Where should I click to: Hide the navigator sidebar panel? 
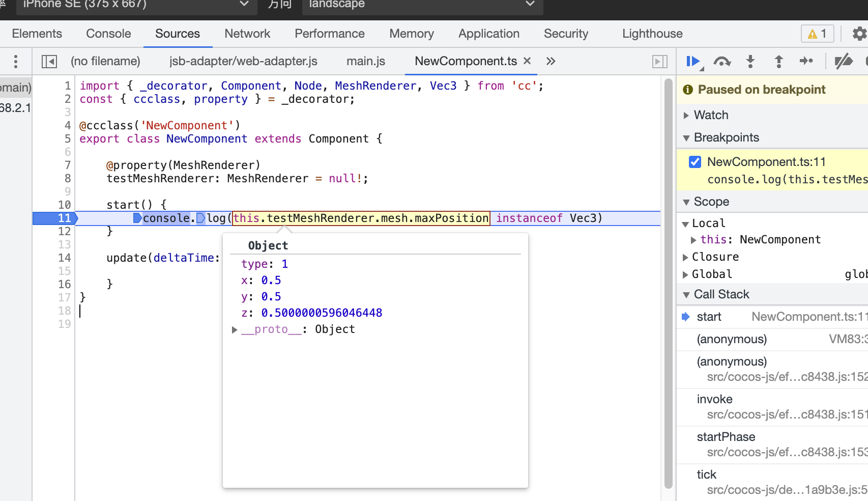coord(49,61)
